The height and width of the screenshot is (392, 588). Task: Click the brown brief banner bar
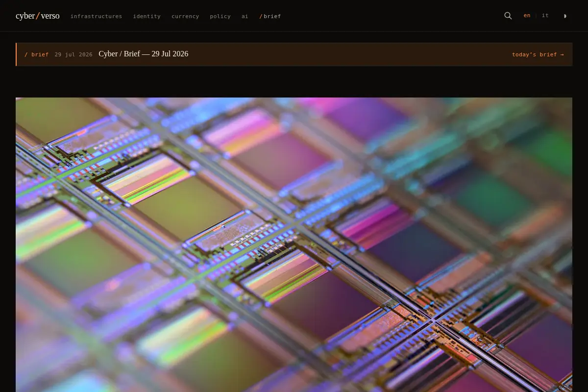click(x=294, y=54)
